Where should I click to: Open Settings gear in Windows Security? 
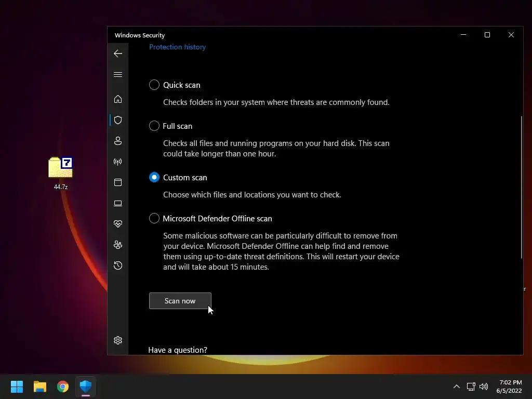[x=118, y=340]
